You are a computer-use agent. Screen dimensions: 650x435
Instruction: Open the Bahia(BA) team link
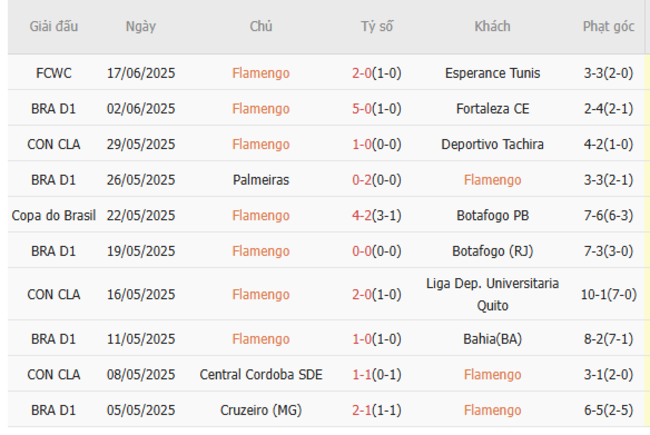(492, 339)
